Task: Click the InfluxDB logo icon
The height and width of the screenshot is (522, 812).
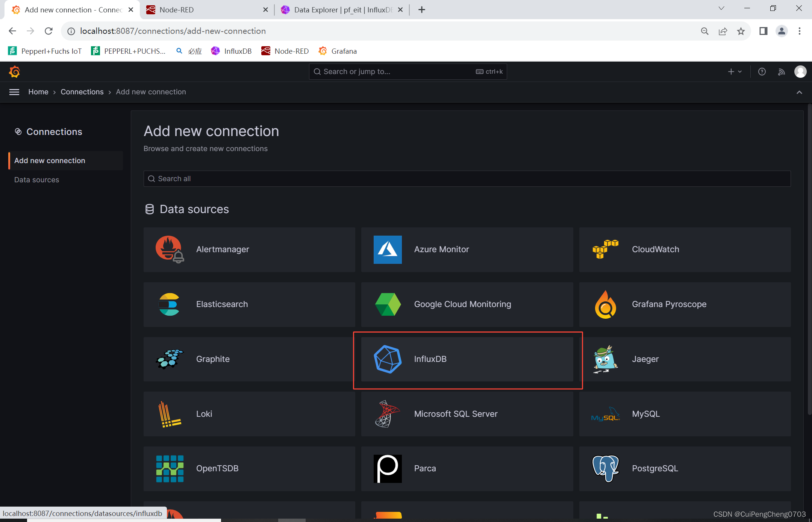Action: [x=388, y=359]
